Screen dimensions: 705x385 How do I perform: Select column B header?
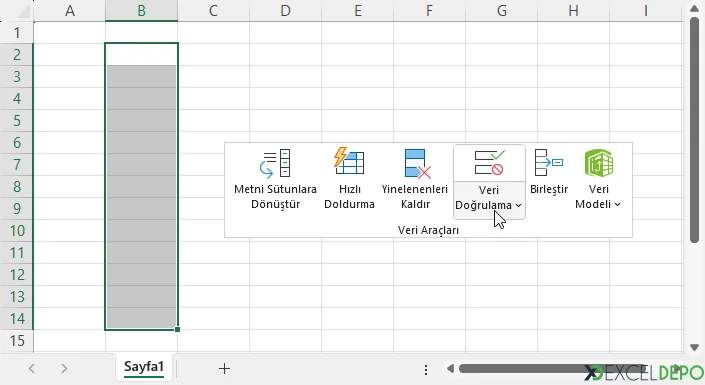(x=142, y=10)
